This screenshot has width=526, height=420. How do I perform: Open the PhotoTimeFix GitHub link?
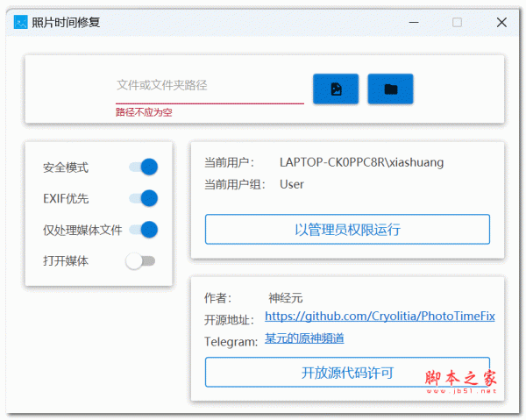380,316
